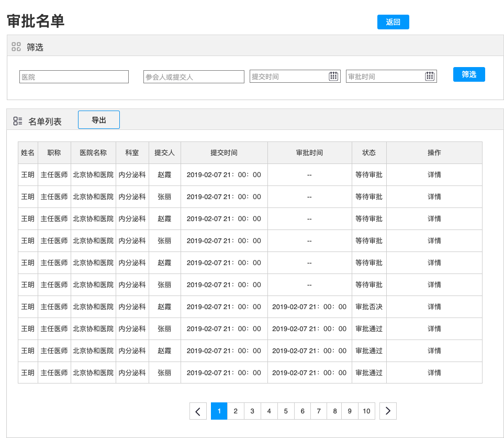Go to the next page with the right arrow
Viewport: 504px width, 438px height.
pyautogui.click(x=388, y=411)
